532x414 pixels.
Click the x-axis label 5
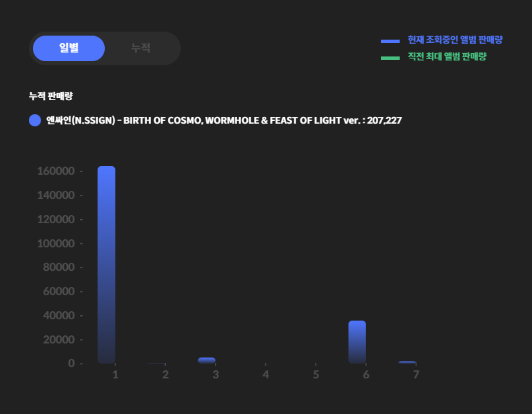pyautogui.click(x=316, y=374)
